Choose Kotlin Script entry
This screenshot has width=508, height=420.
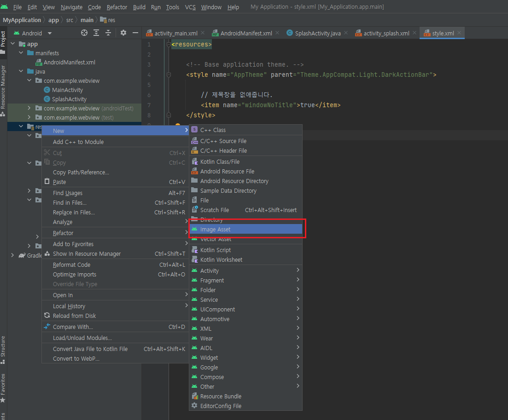[x=245, y=250]
